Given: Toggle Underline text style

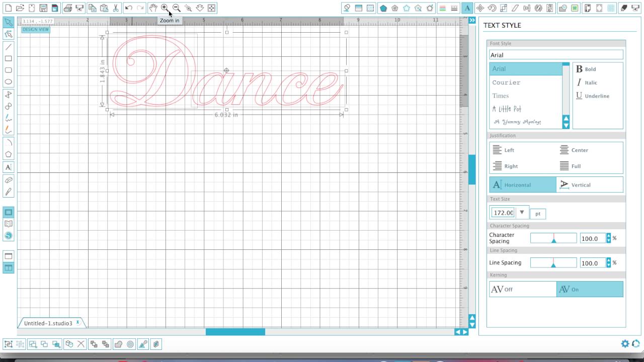Looking at the screenshot, I should (x=592, y=96).
